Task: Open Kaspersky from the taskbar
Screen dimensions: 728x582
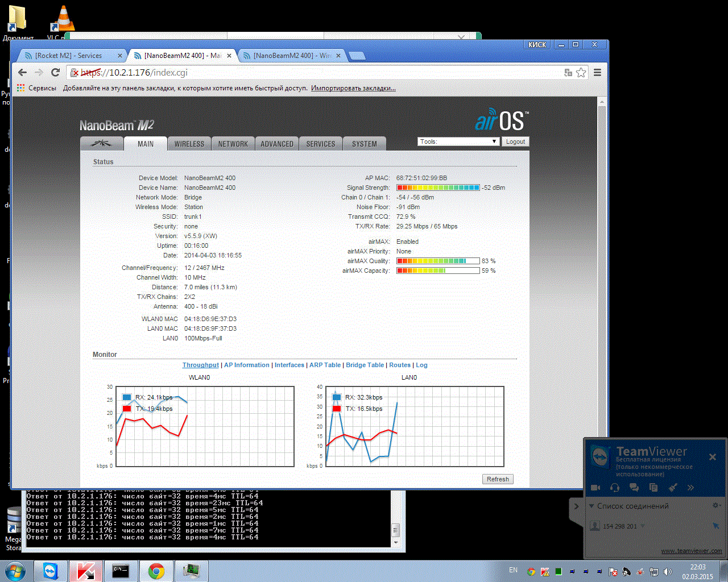Action: (x=86, y=571)
